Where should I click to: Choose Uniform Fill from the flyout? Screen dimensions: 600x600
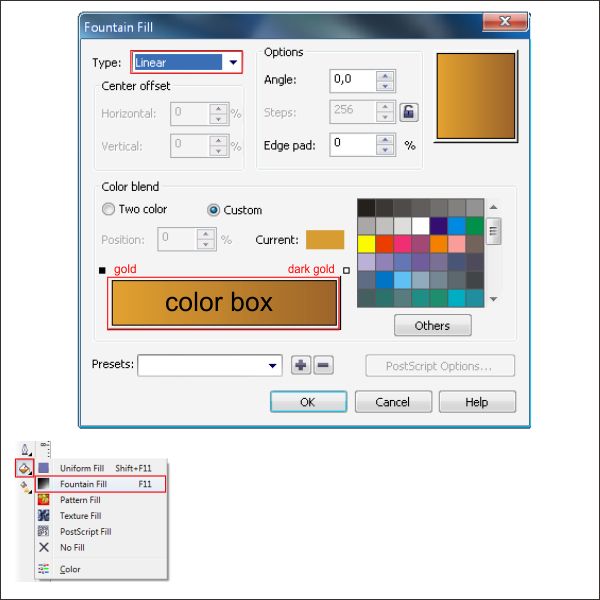(101, 468)
